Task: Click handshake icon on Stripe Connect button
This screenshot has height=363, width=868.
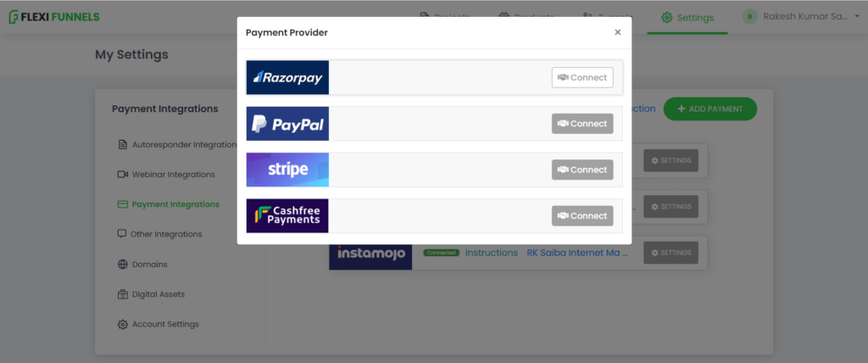Action: 563,170
